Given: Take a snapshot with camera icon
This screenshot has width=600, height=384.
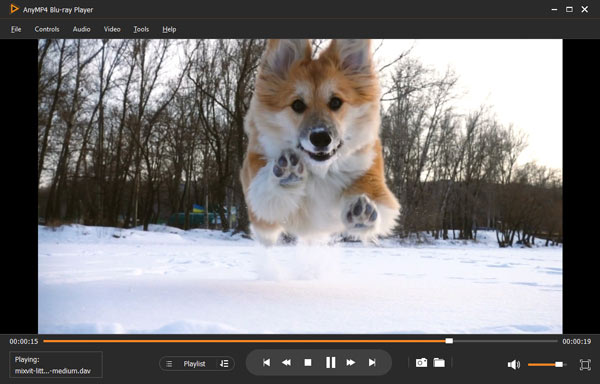Looking at the screenshot, I should click(x=421, y=363).
